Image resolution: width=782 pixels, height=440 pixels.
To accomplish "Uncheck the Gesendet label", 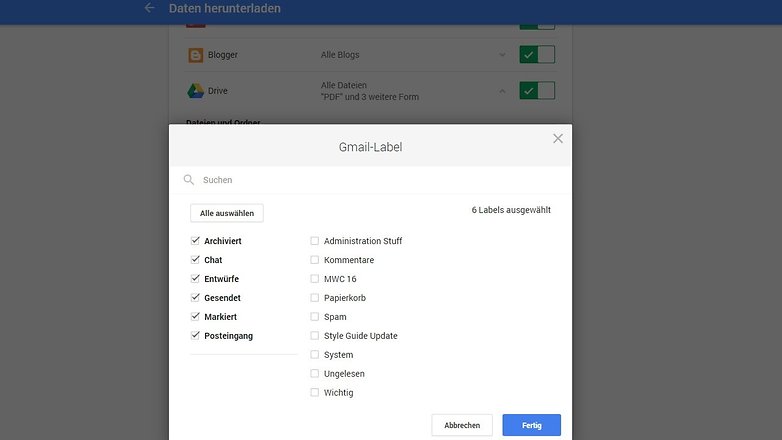I will tap(195, 297).
